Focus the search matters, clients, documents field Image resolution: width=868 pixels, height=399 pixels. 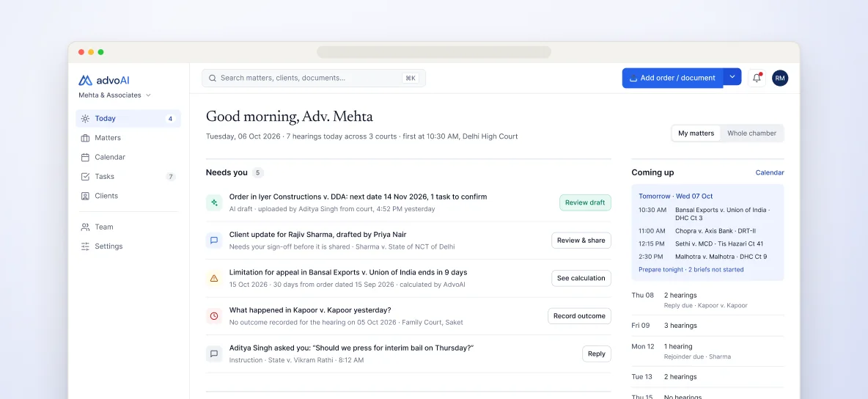313,78
